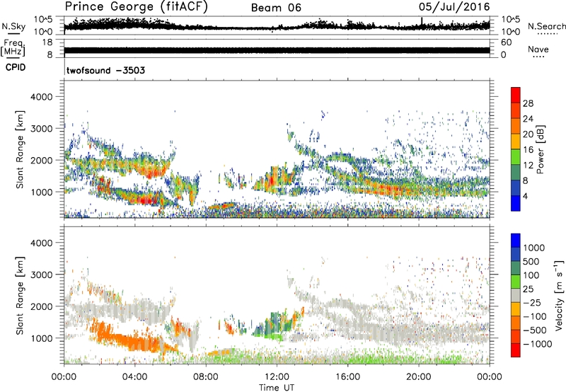The height and width of the screenshot is (392, 566).
Task: Click the "Slant Range [km]" label of velocity panel
Action: (20, 295)
